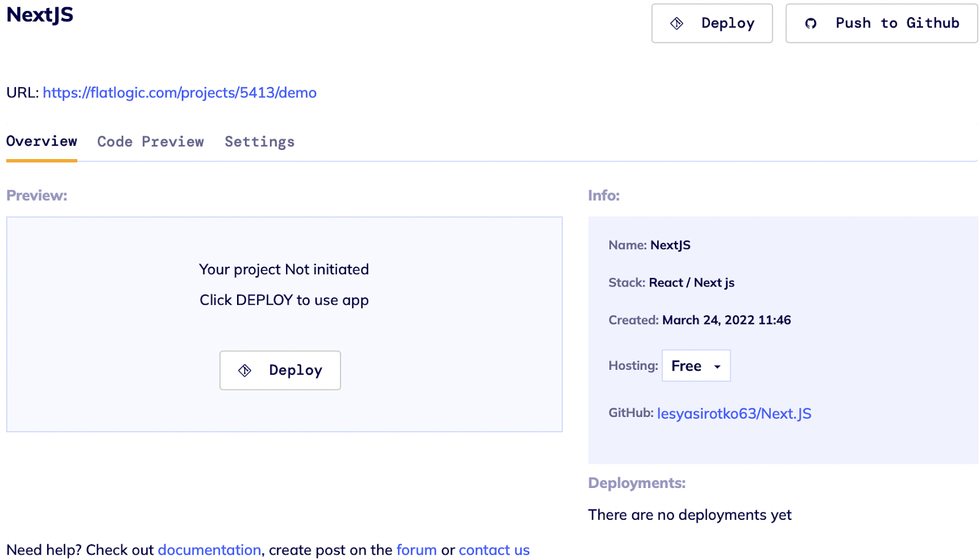Open the Settings tab
Viewport: 980px width, 559px height.
pyautogui.click(x=260, y=141)
